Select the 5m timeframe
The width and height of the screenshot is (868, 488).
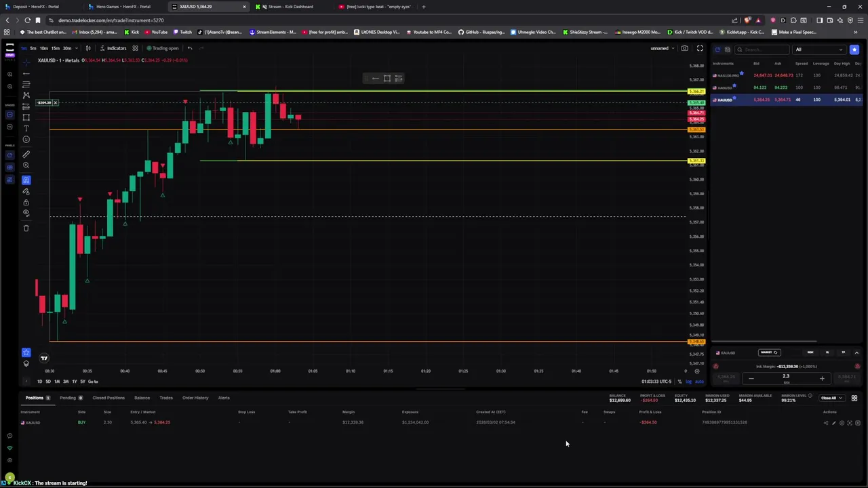(x=33, y=48)
